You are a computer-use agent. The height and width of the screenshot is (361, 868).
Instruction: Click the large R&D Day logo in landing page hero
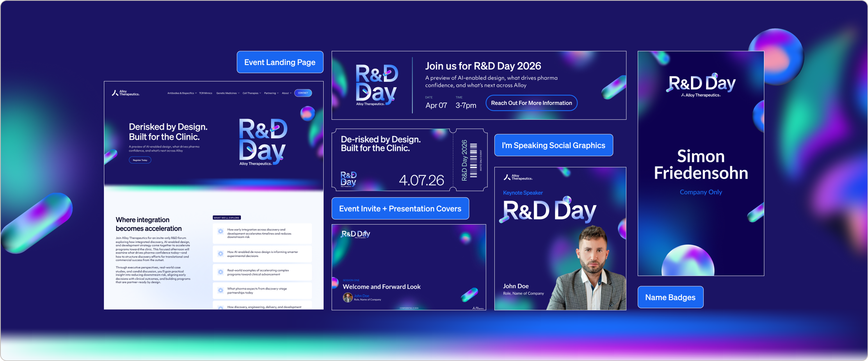point(263,142)
